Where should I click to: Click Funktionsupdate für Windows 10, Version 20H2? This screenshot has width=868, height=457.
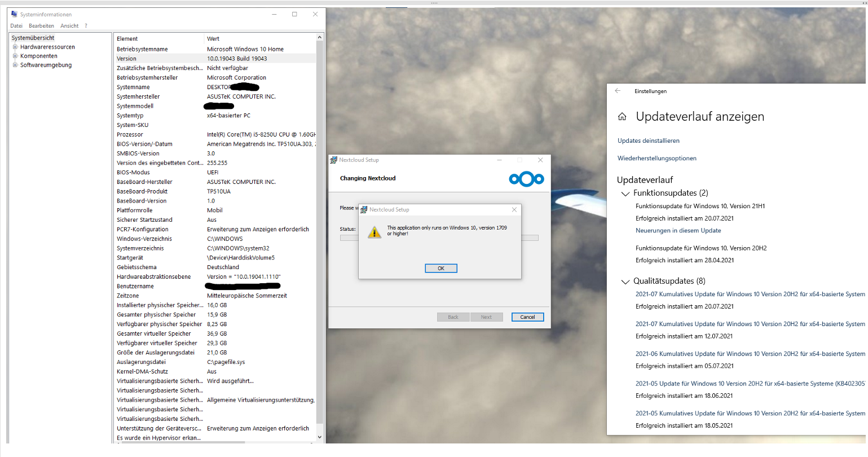(701, 248)
